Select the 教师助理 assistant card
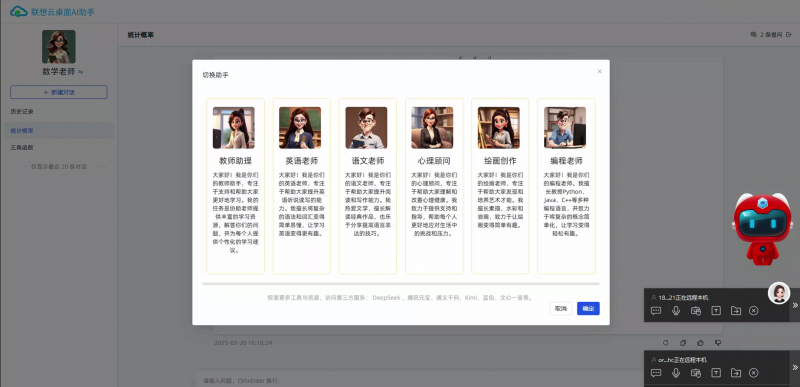 [235, 186]
